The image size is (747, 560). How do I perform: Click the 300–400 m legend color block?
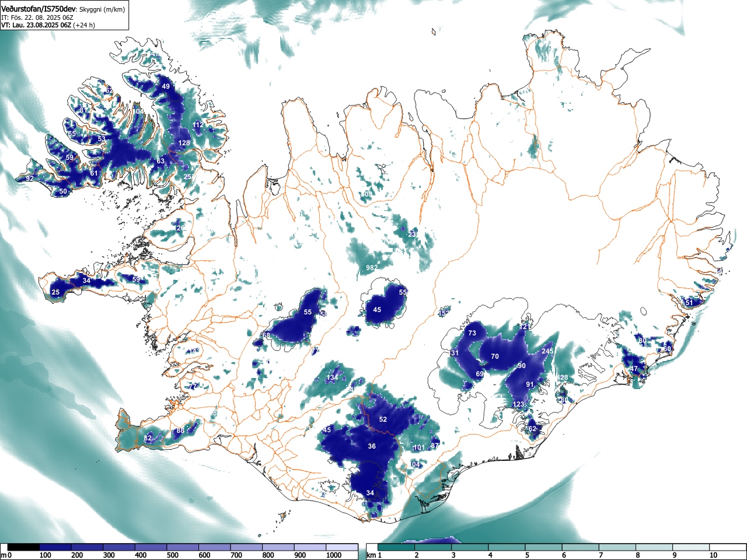coord(119,547)
